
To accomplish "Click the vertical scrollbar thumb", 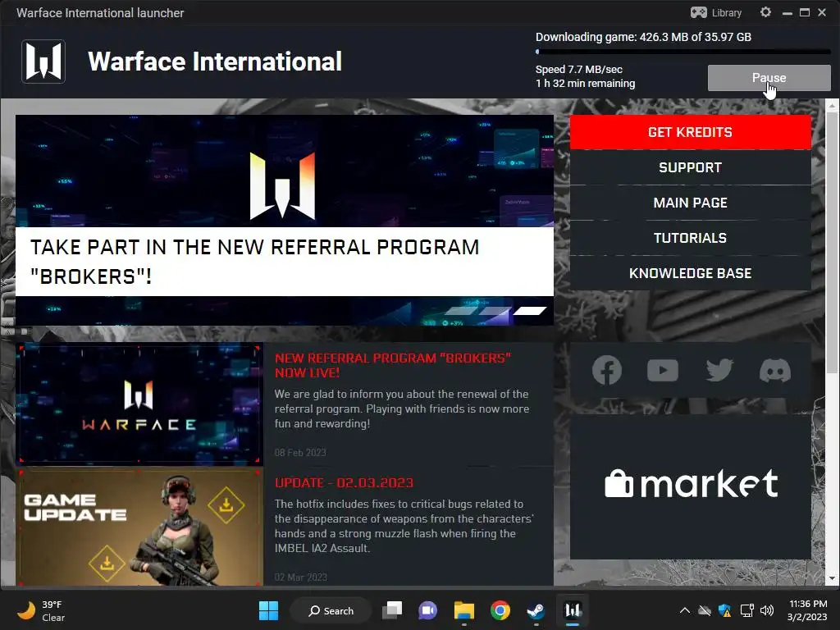I will (832, 242).
